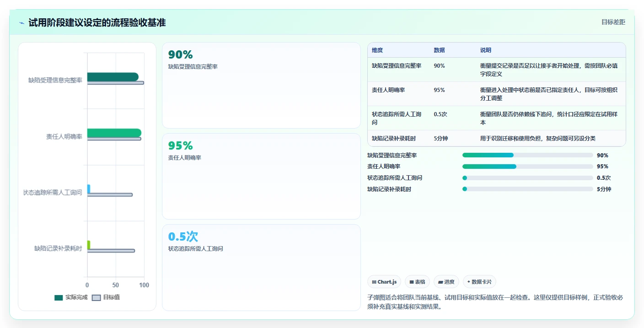Image resolution: width=644 pixels, height=328 pixels.
Task: Click the footer note starting with 子弹图适合
Action: click(495, 302)
